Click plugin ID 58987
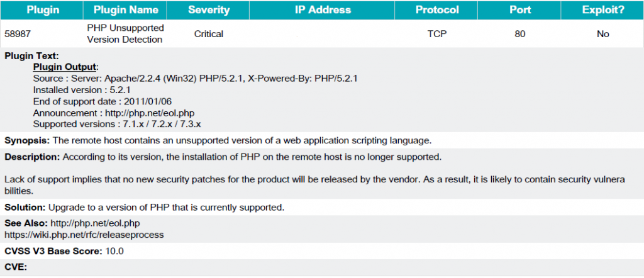 [x=17, y=34]
